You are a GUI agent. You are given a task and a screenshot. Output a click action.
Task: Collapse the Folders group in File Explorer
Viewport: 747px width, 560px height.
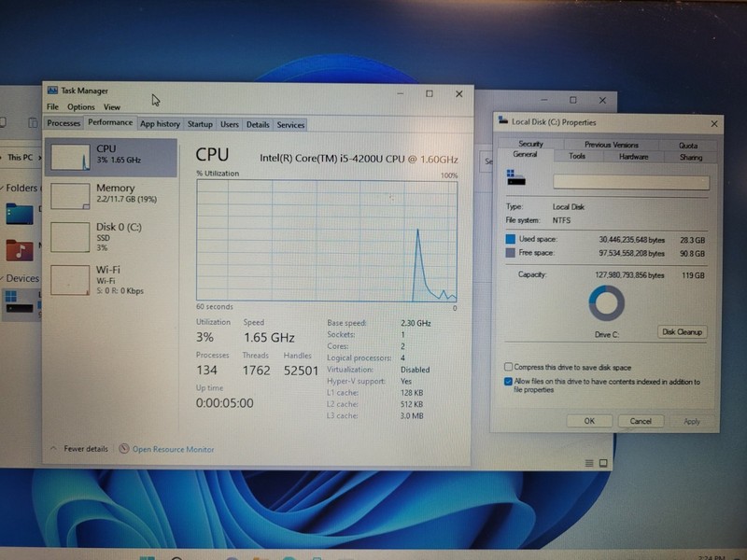pyautogui.click(x=3, y=189)
